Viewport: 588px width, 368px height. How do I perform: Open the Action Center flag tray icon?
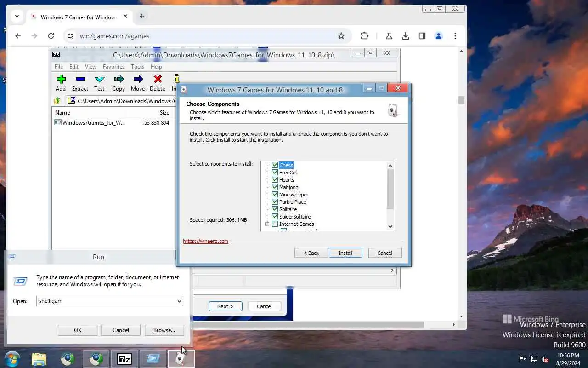522,359
